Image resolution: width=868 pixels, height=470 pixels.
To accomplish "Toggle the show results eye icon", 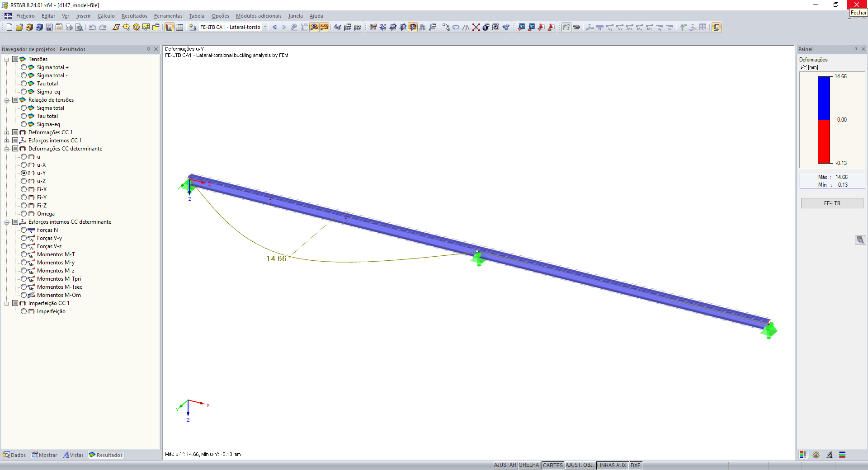I will (x=314, y=27).
